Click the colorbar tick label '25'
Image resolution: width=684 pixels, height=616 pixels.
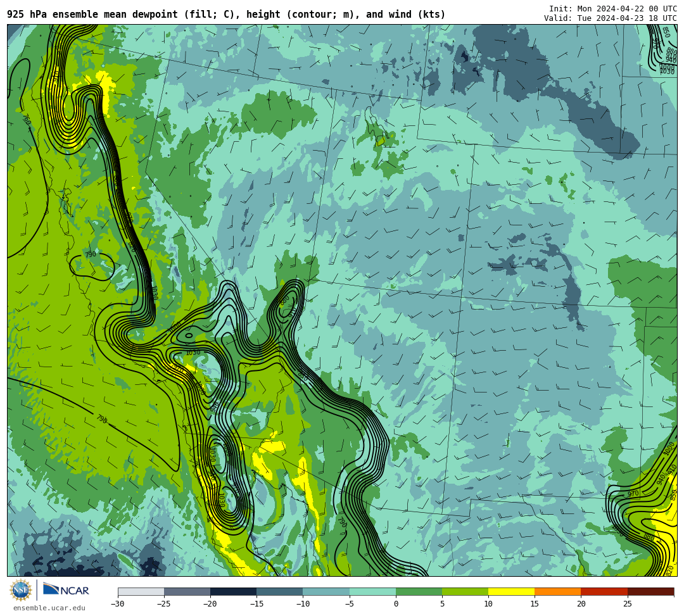pyautogui.click(x=628, y=604)
